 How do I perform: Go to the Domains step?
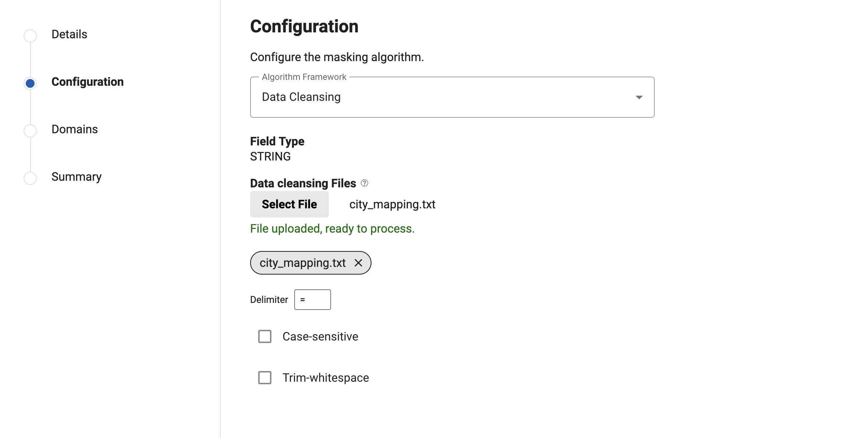74,129
